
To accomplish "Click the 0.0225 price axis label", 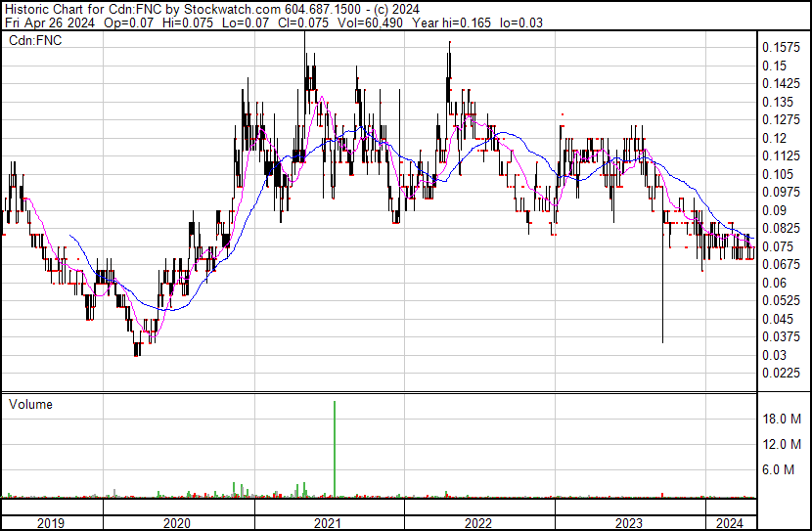I will (781, 373).
